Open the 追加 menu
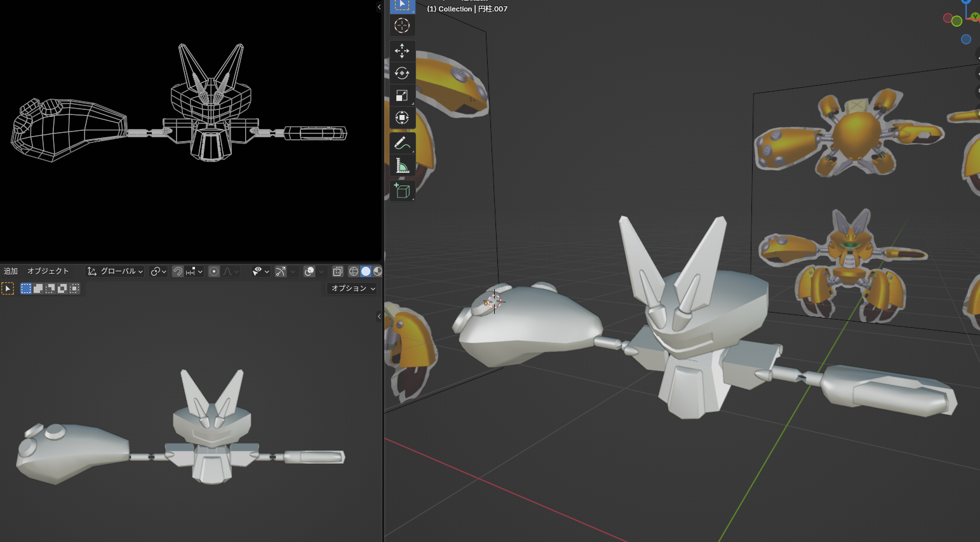980x542 pixels. [11, 271]
